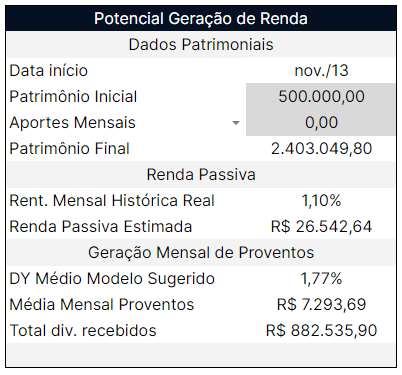The height and width of the screenshot is (375, 402).
Task: Click the Renda Passiva Estimada amount
Action: (x=321, y=227)
